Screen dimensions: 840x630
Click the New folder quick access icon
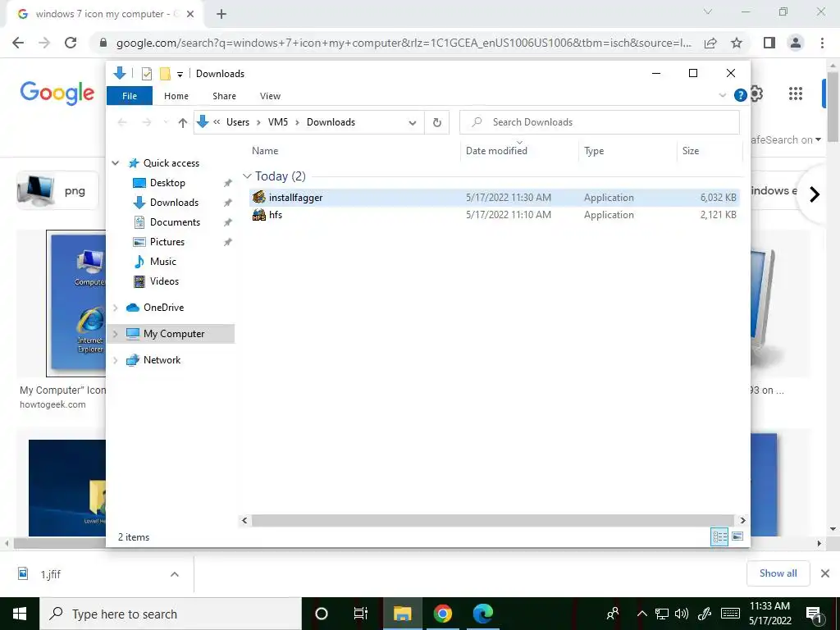[x=165, y=73]
